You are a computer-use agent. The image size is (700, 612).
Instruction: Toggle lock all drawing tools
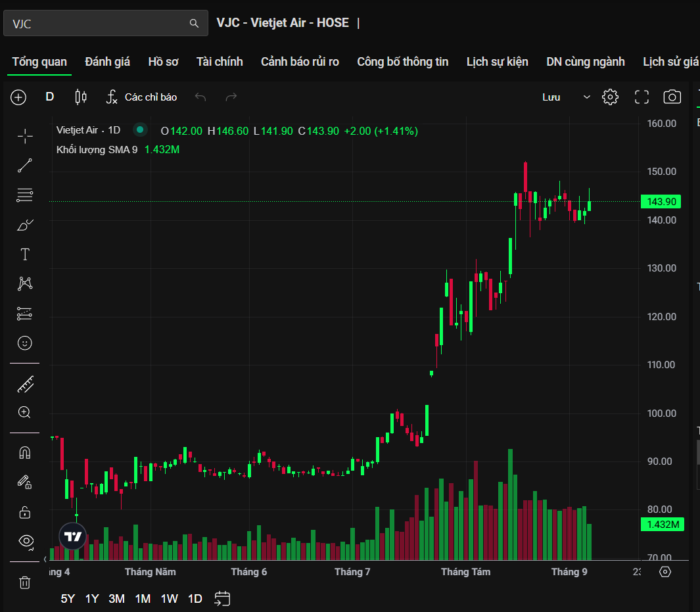[25, 512]
